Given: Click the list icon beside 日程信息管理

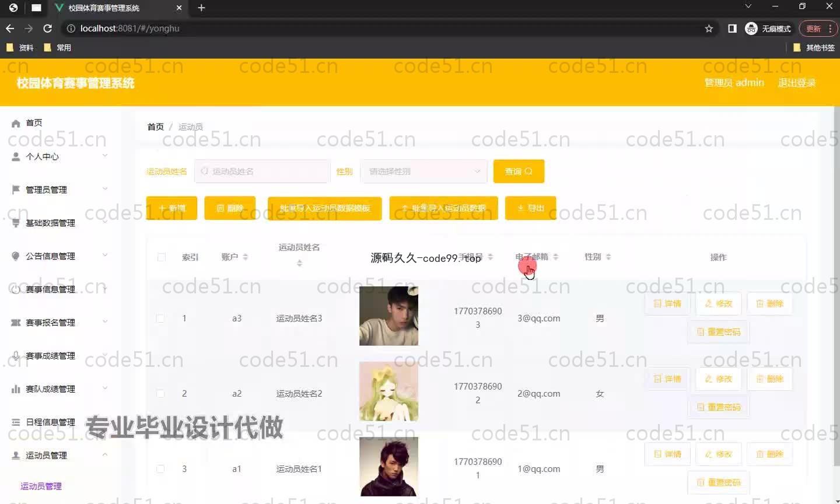Looking at the screenshot, I should point(16,422).
